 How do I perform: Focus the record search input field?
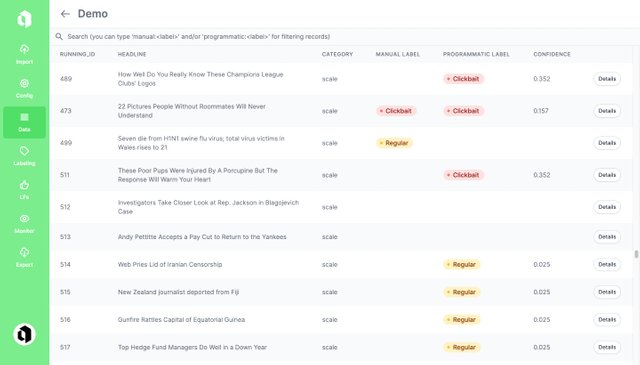(344, 36)
